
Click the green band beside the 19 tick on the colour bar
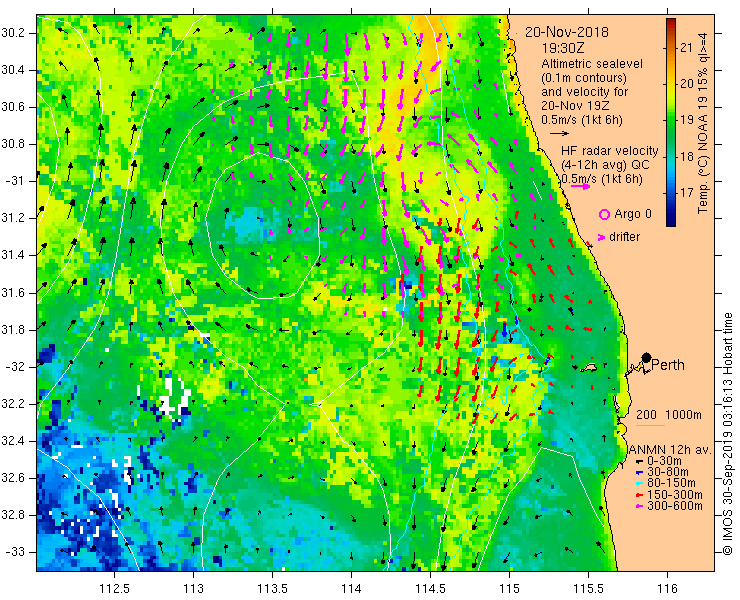point(671,120)
